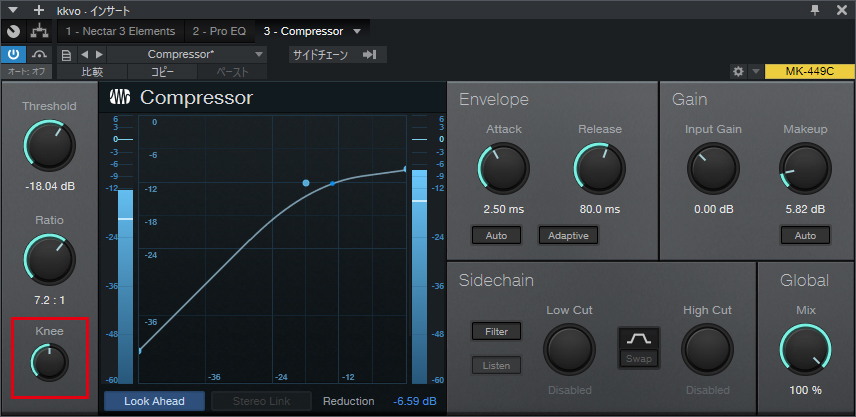This screenshot has width=856, height=417.
Task: Toggle Auto under Envelope section
Action: pos(496,236)
